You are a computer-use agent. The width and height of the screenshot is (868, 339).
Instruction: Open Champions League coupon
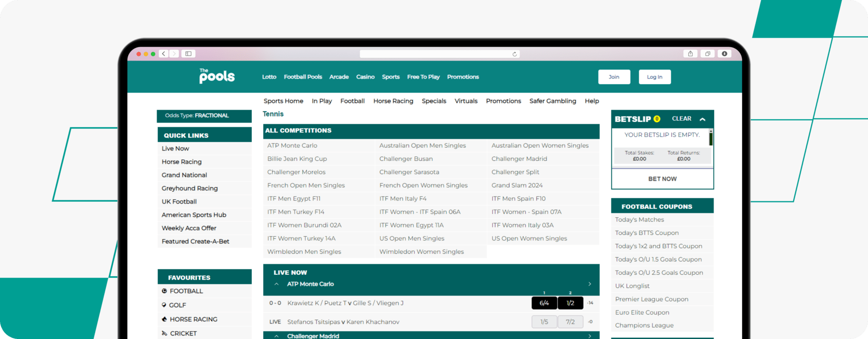(644, 325)
